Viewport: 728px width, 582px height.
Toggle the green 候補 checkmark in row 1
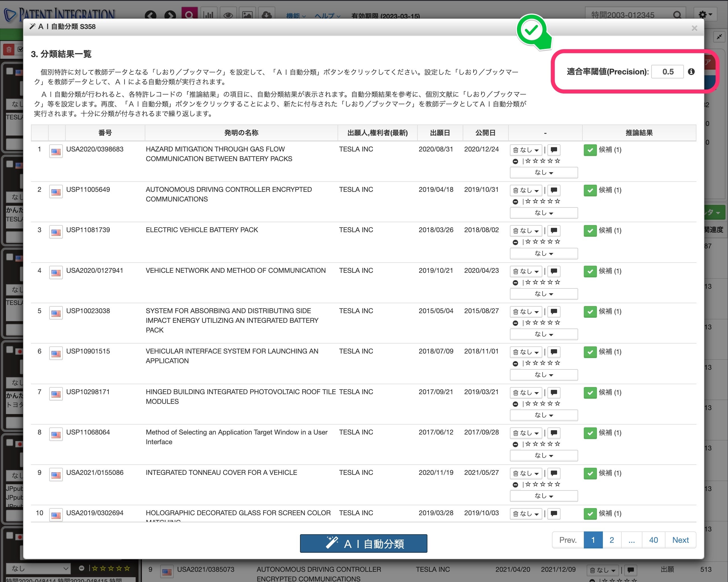point(590,150)
